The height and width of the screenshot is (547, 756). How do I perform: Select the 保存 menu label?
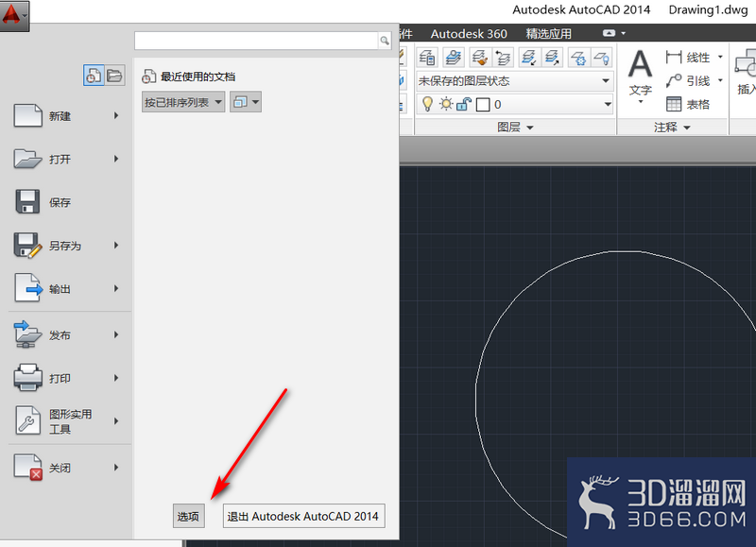60,202
